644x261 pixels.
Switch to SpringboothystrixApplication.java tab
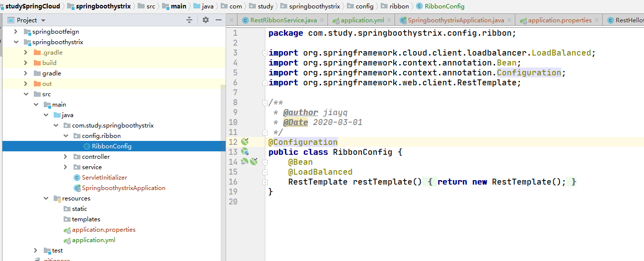point(456,20)
